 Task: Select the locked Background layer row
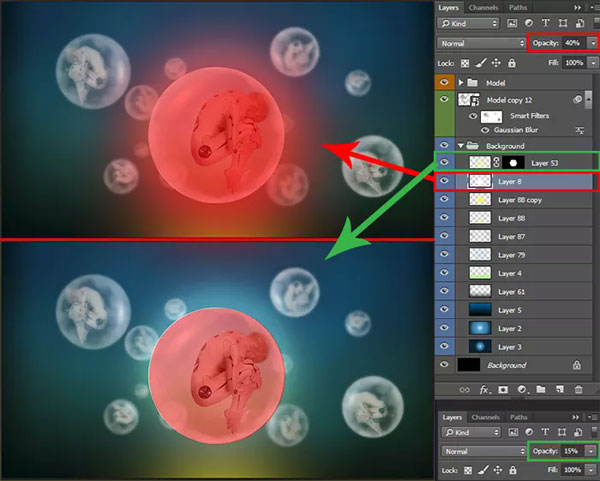523,365
